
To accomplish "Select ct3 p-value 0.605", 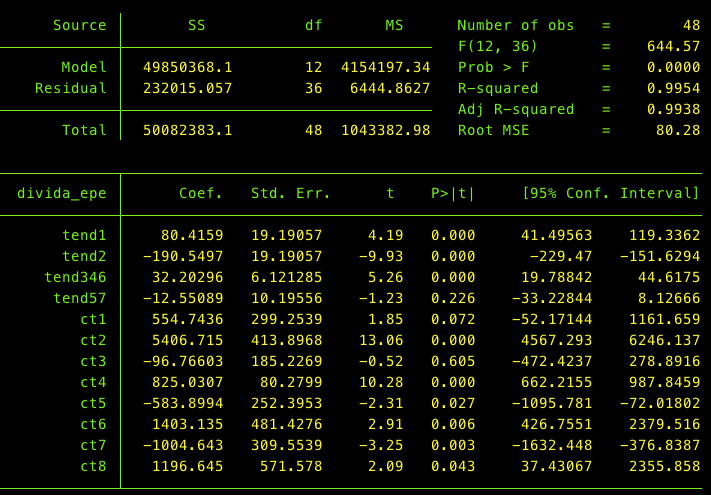I will pyautogui.click(x=453, y=361).
